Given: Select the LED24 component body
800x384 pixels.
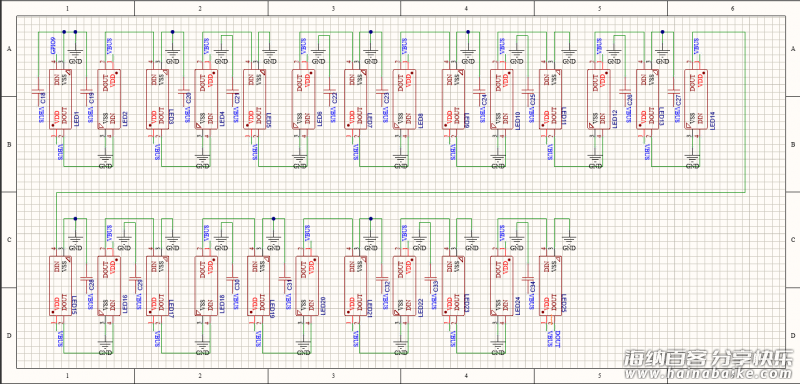Looking at the screenshot, I should tap(502, 286).
